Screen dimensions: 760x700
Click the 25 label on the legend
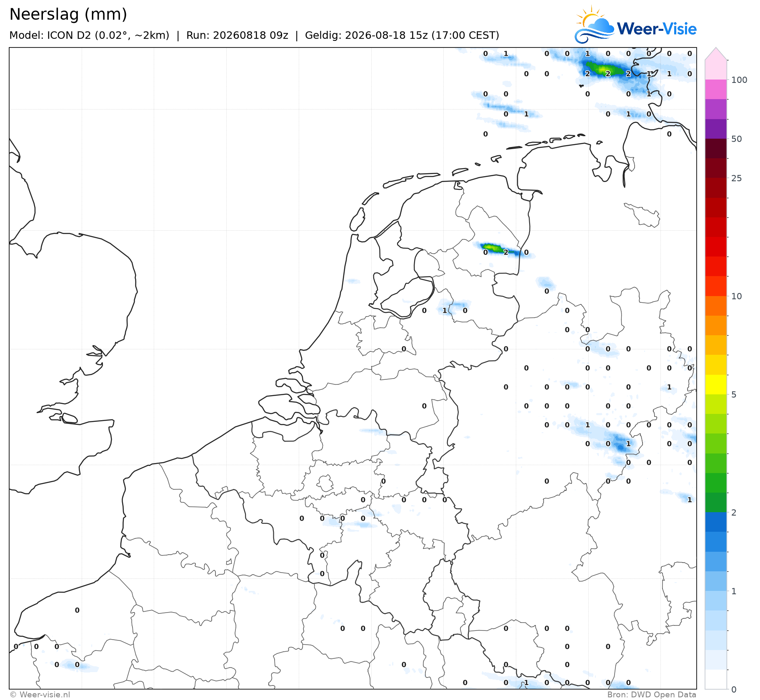click(x=737, y=178)
